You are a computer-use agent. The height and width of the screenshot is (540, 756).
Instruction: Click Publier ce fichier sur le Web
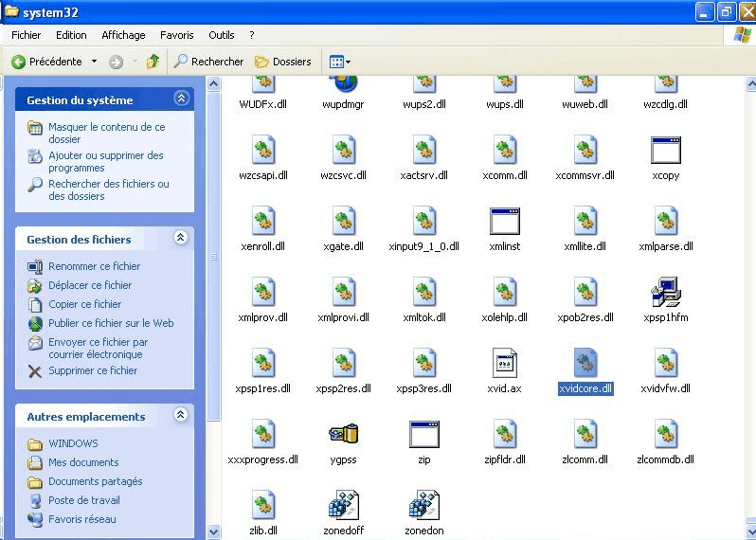click(111, 323)
